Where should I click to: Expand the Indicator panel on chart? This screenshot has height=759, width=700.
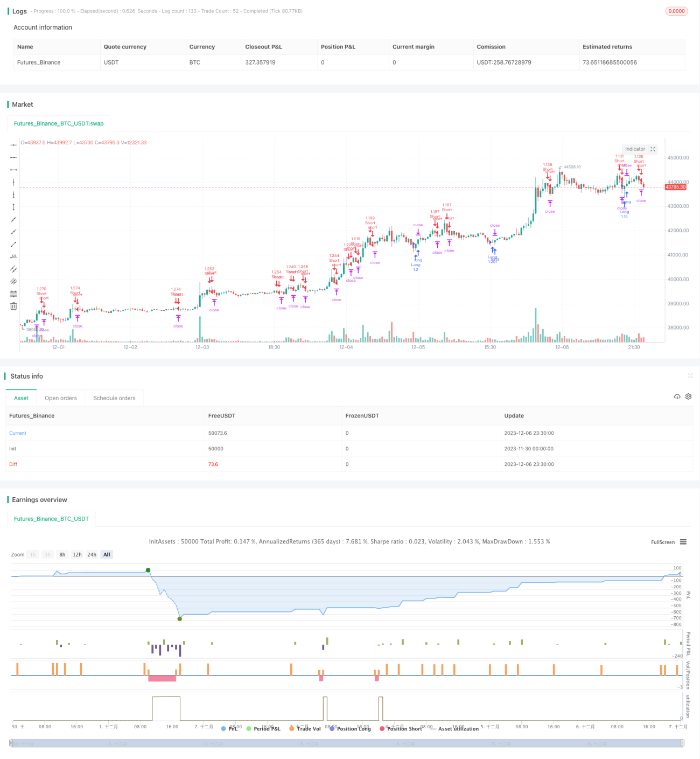click(x=653, y=149)
